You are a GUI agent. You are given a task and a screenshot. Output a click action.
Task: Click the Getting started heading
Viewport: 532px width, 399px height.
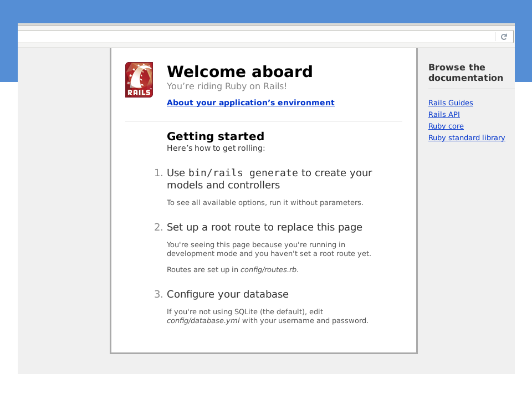pos(216,136)
